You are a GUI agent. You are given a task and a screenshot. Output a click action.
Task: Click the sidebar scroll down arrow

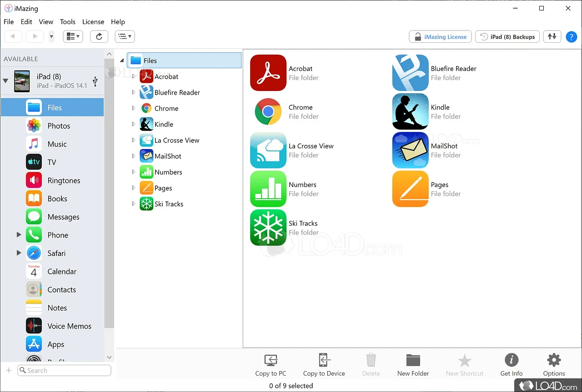click(109, 357)
